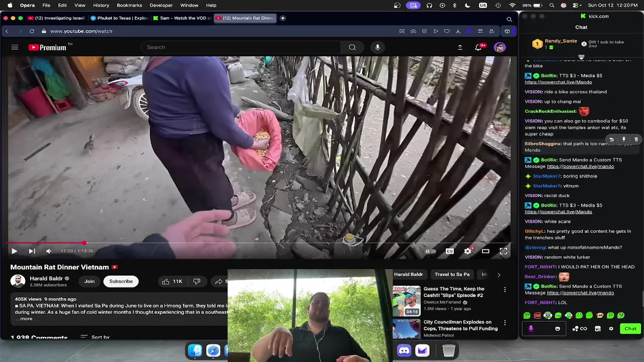The width and height of the screenshot is (644, 362).
Task: Open the Developer menu
Action: click(x=160, y=5)
